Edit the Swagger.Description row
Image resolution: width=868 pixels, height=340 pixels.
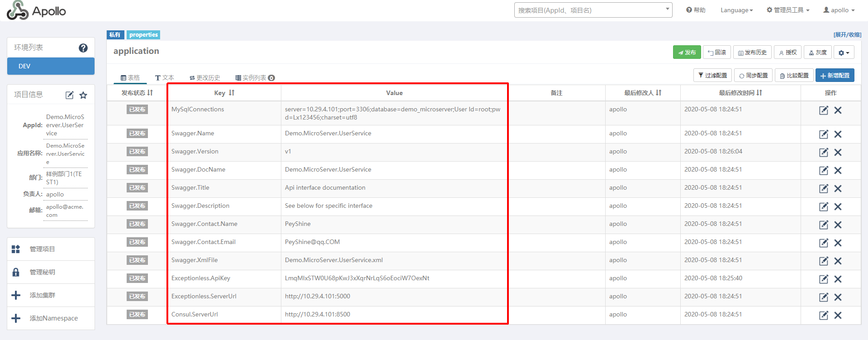pos(824,206)
